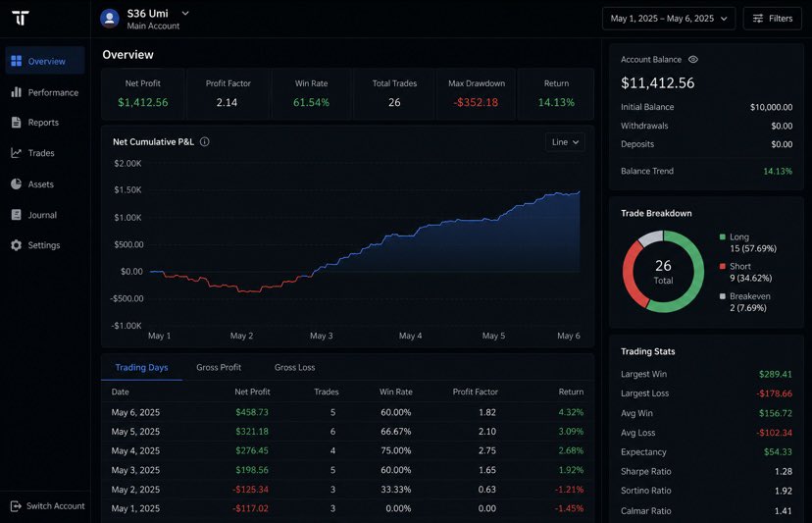Click the donut chart center showing 26 Total
The width and height of the screenshot is (812, 523).
point(663,272)
